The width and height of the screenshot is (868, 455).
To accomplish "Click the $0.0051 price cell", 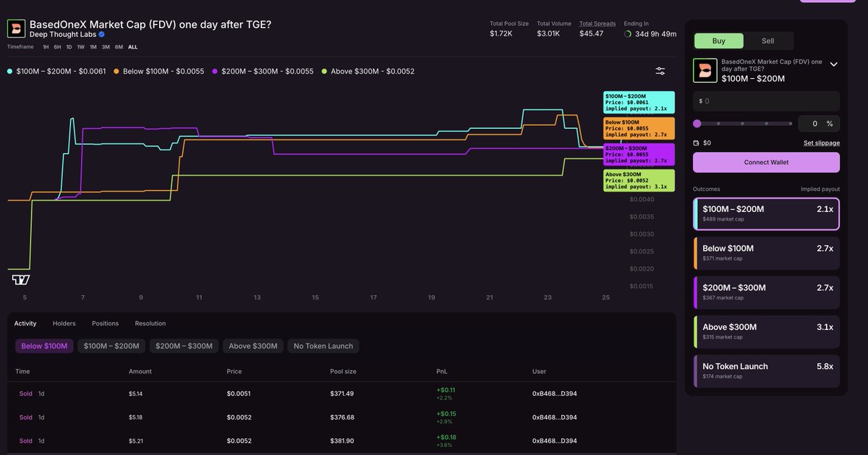I will coord(239,394).
